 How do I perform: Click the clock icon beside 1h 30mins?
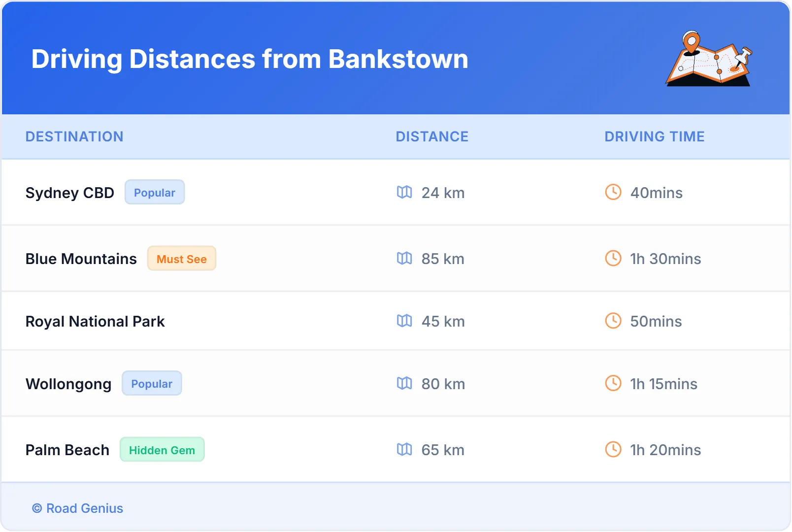pyautogui.click(x=613, y=258)
